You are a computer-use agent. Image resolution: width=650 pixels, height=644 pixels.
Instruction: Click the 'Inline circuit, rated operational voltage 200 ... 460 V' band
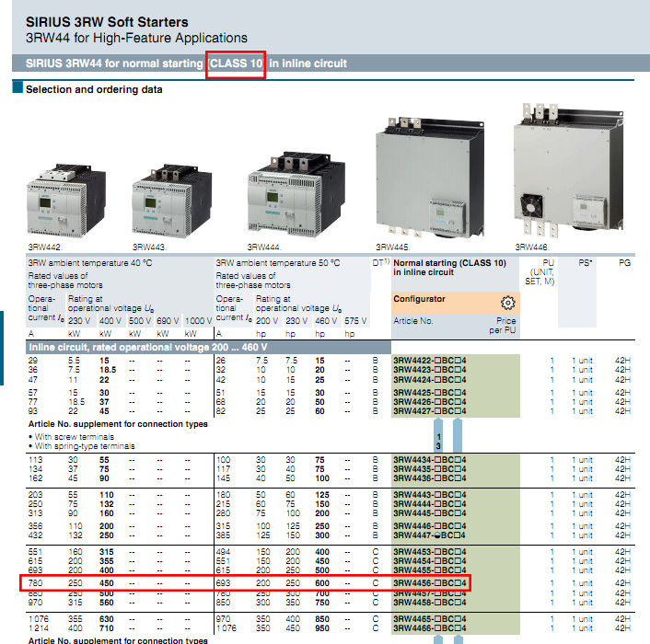(x=208, y=347)
